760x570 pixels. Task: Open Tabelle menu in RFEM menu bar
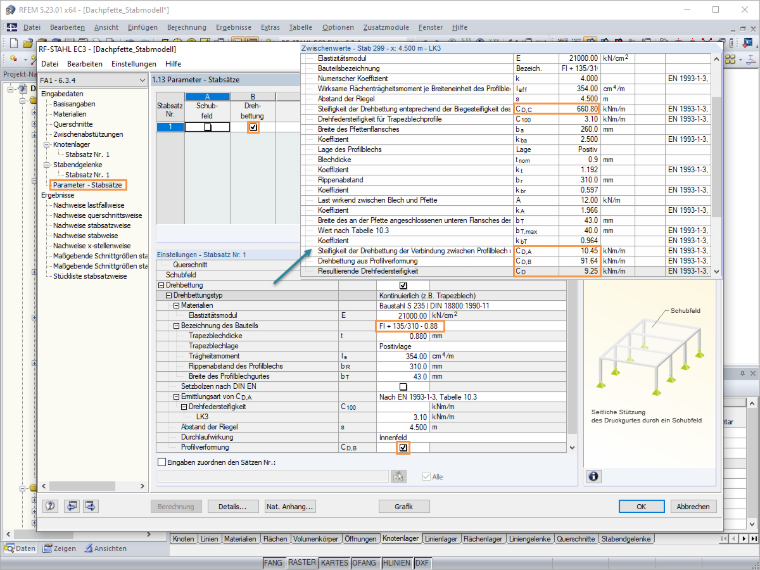tap(301, 28)
